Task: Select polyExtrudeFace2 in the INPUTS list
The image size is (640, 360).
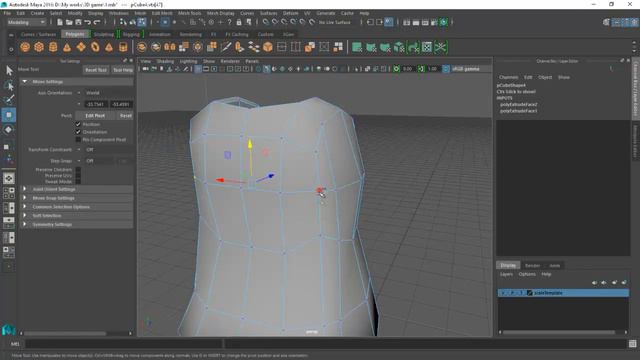Action: tap(518, 104)
